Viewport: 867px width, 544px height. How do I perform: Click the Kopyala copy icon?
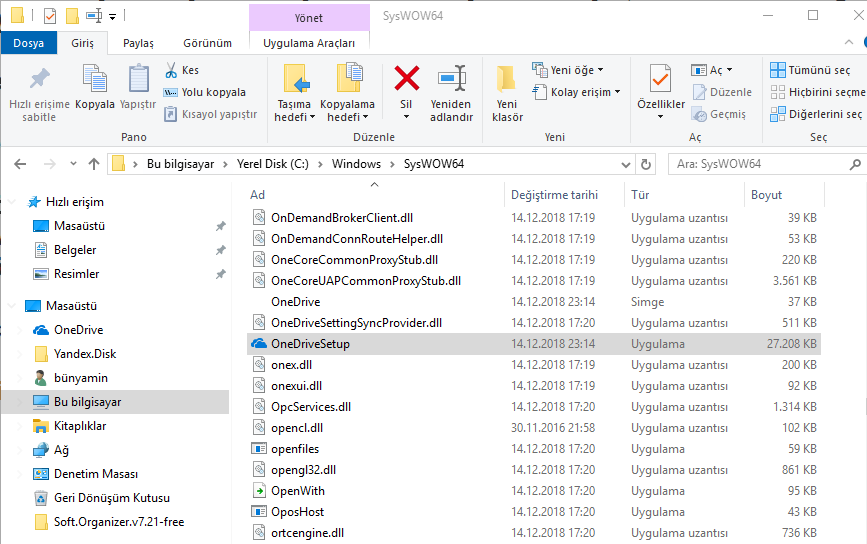pos(95,78)
